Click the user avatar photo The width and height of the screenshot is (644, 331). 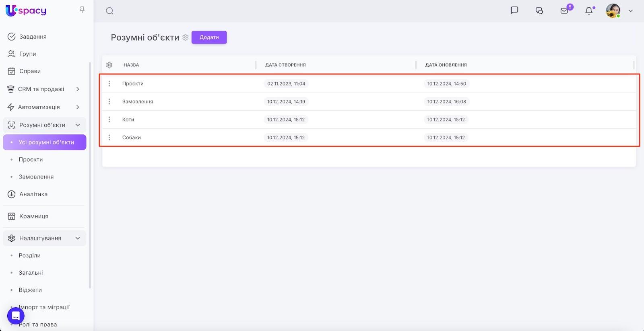[x=613, y=11]
